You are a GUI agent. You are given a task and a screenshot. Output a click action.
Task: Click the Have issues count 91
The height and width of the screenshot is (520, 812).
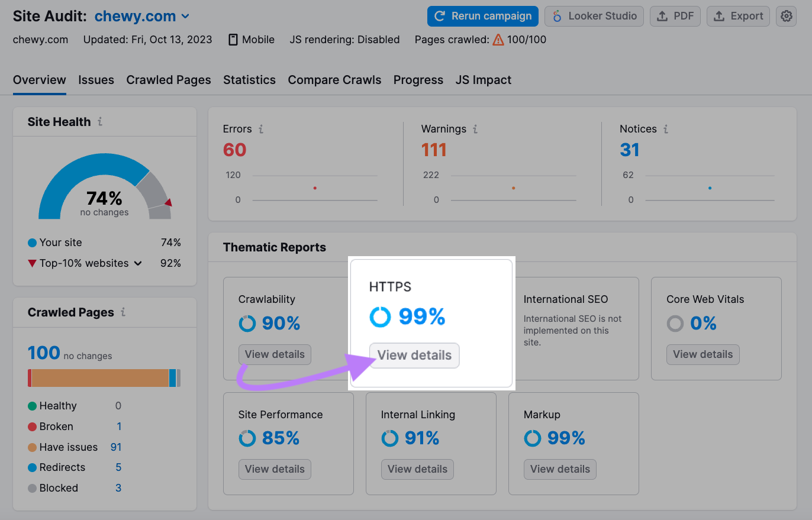click(116, 447)
